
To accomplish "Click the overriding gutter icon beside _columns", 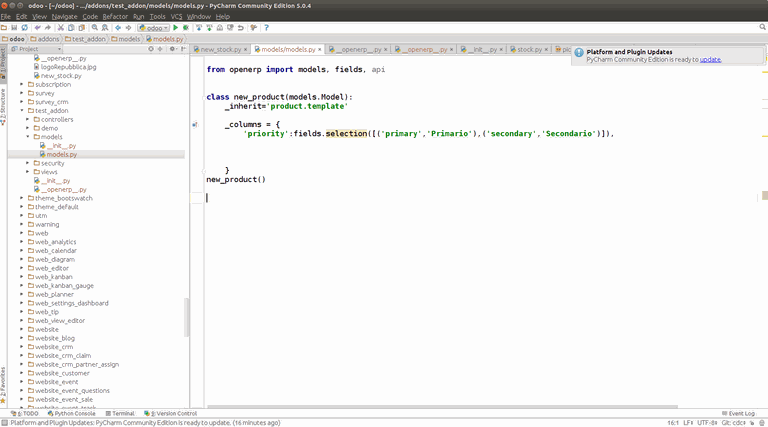I will click(x=195, y=125).
